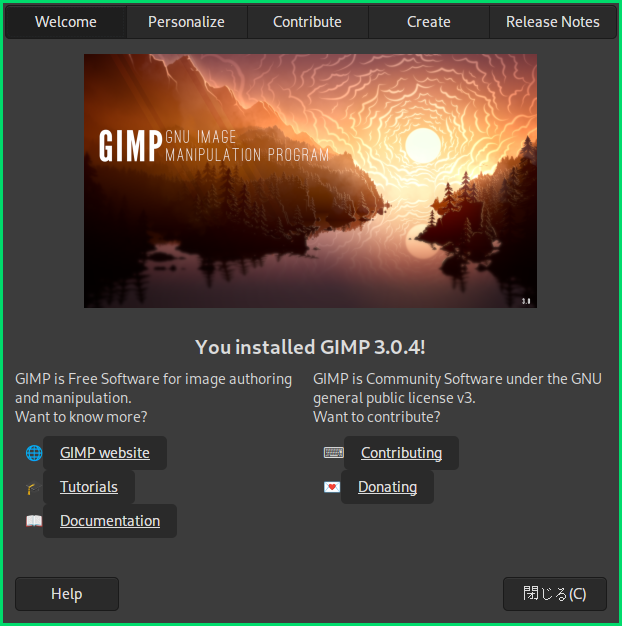Click the "Want to contribute?" text
This screenshot has width=622, height=626.
click(x=376, y=417)
